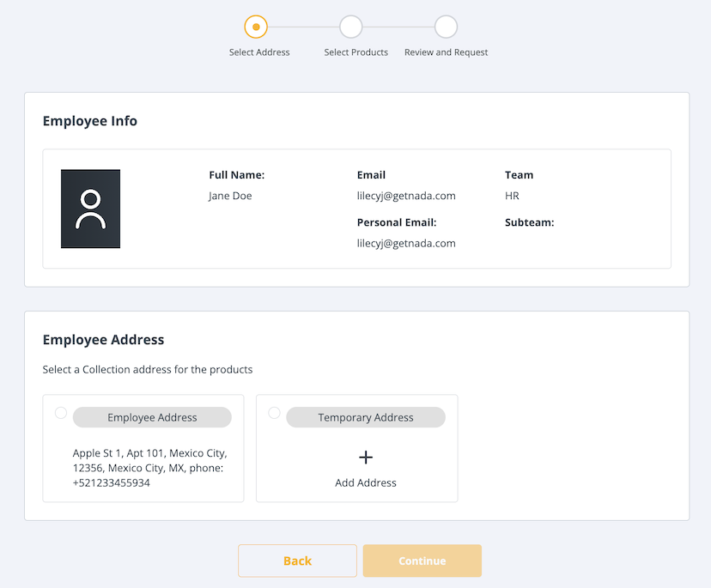
Task: Click the "Select Address" step label text
Action: [259, 52]
